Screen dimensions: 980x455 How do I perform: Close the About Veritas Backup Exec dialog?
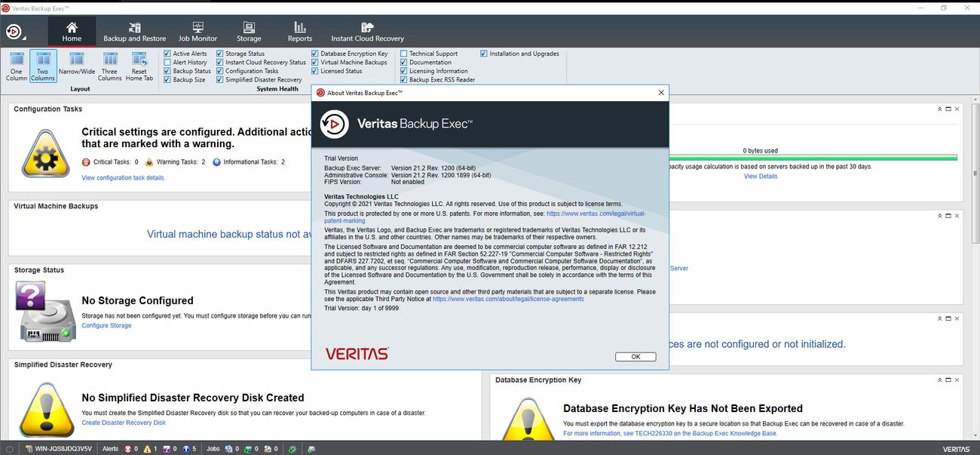661,93
